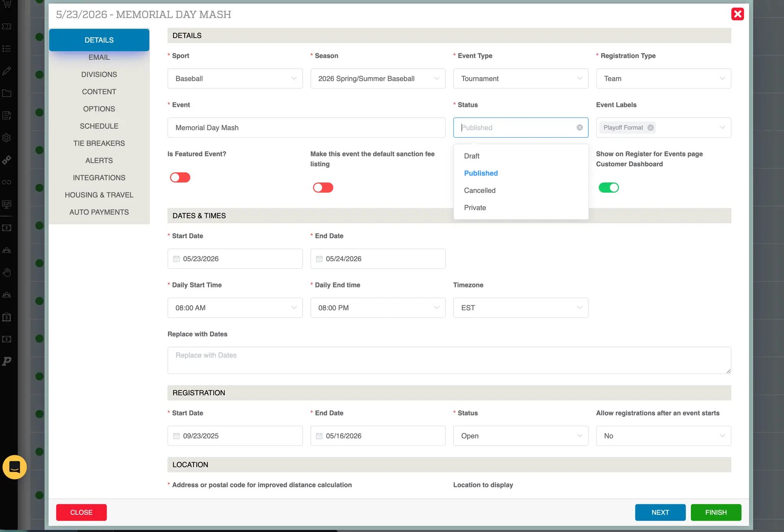This screenshot has height=532, width=784.
Task: Switch to the DETAILS tab
Action: point(99,40)
